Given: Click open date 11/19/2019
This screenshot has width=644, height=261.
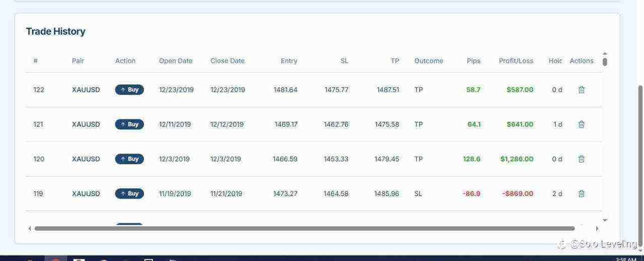Looking at the screenshot, I should tap(175, 193).
